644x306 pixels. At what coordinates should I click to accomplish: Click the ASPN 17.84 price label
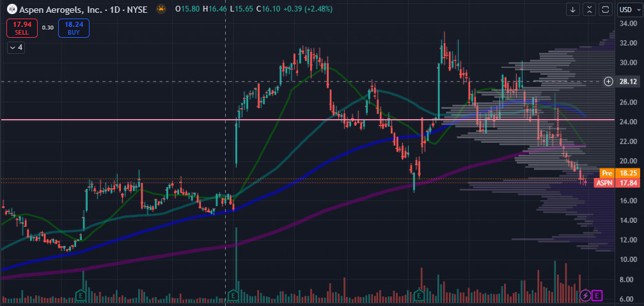click(x=617, y=182)
